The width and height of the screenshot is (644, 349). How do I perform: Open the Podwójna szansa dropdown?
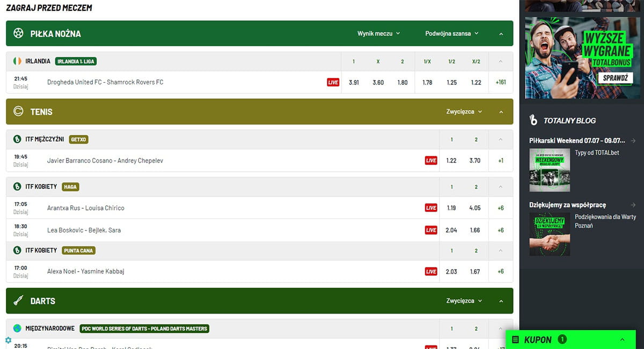(451, 33)
